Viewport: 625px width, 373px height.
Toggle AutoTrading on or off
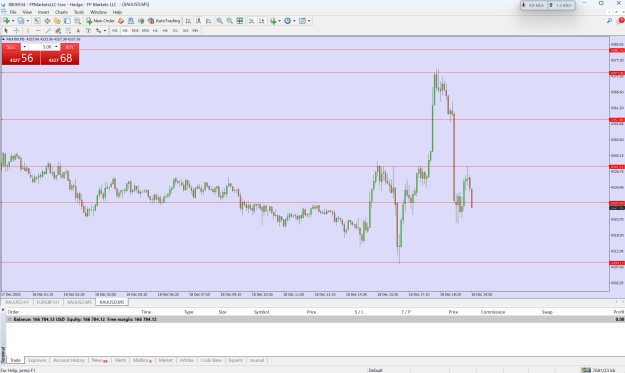(164, 21)
